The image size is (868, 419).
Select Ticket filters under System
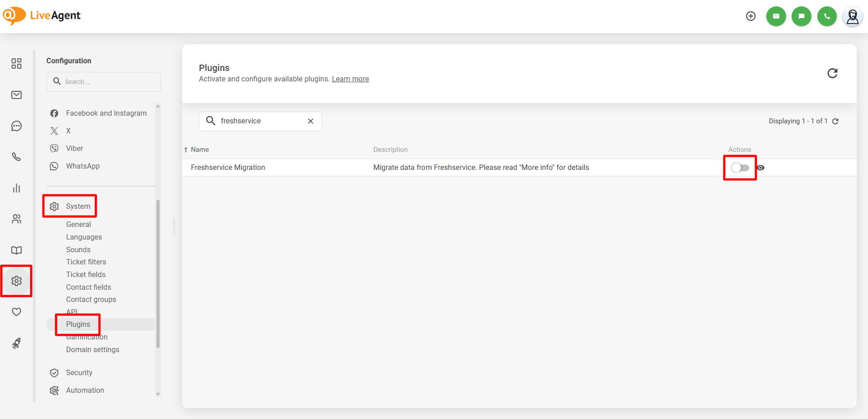[x=86, y=262]
